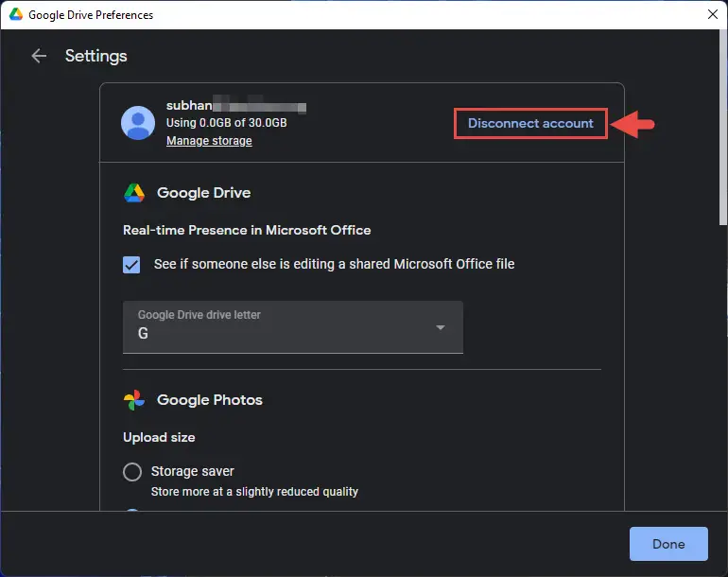Click 'Store more at a slightly reduced quality' text
Viewport: 728px width, 577px height.
tap(254, 492)
